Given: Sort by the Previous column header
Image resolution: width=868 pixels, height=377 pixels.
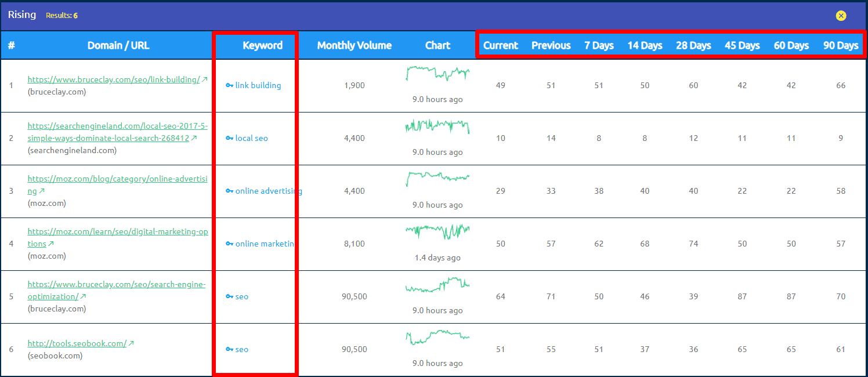Looking at the screenshot, I should pos(551,45).
